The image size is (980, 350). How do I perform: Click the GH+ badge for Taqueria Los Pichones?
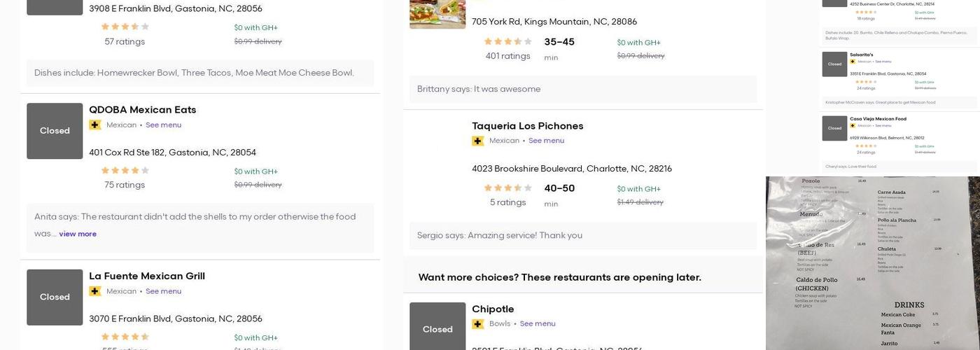(478, 141)
